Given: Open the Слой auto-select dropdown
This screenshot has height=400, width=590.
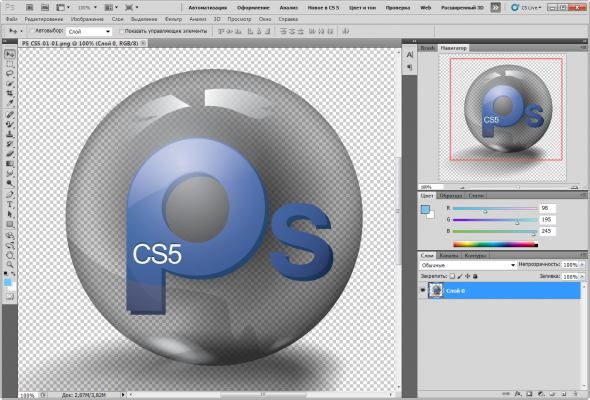Looking at the screenshot, I should pyautogui.click(x=89, y=31).
